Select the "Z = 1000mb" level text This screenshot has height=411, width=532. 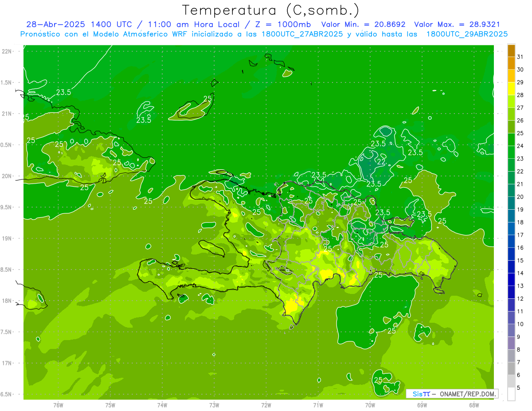tap(283, 25)
